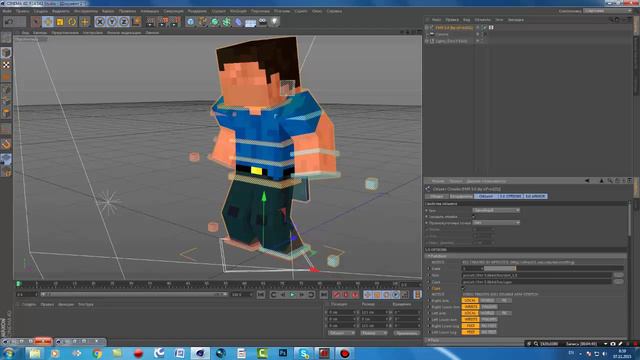This screenshot has height=360, width=640.
Task: Activate the Move tool in top toolbar
Action: 48,22
